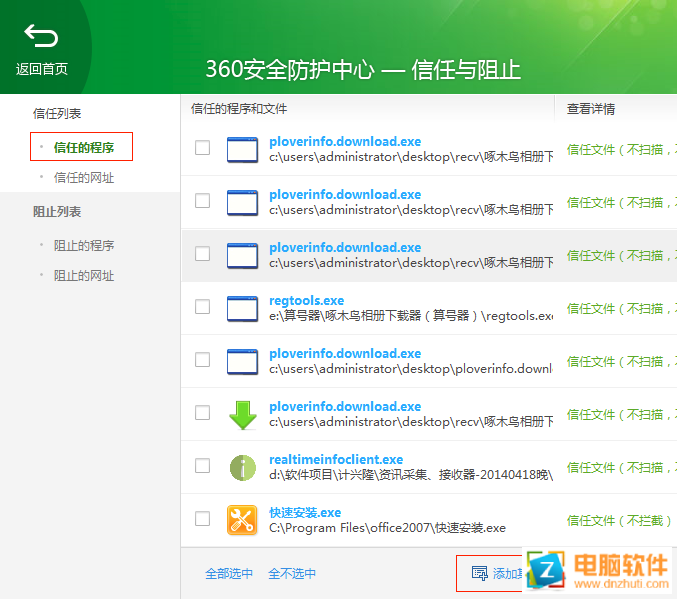Click the 信任列表 sidebar heading
The image size is (677, 599).
(x=57, y=114)
